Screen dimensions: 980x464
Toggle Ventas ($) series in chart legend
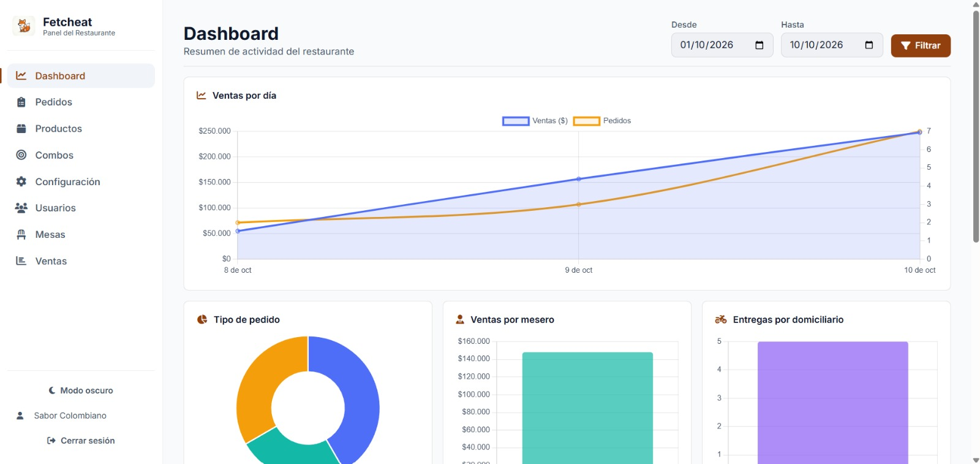coord(535,121)
